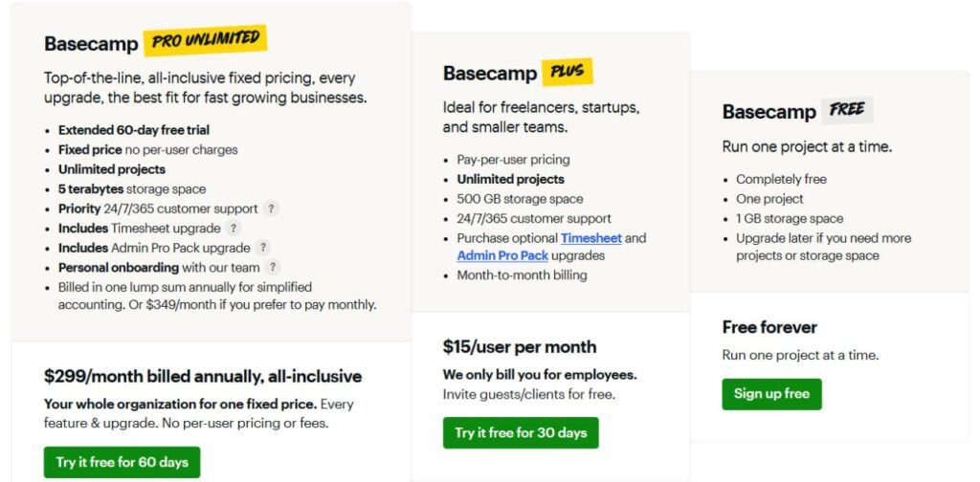Open the Timesheet link in Plus plan

click(590, 238)
